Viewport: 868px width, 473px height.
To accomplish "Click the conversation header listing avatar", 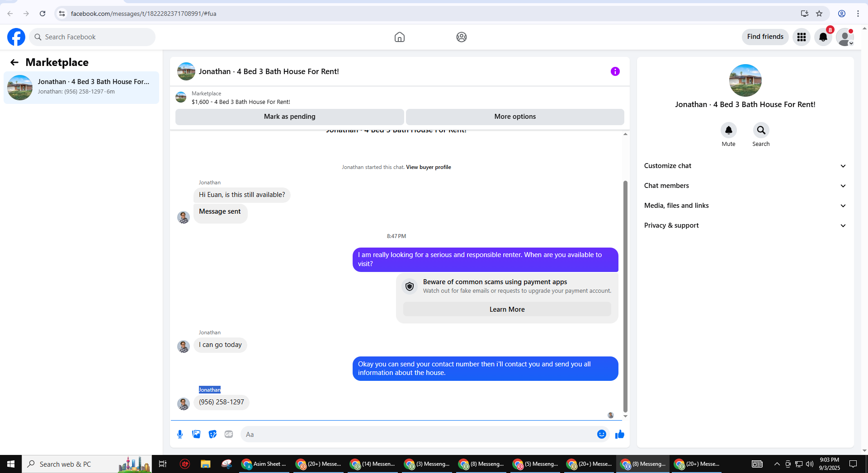I will [x=186, y=71].
